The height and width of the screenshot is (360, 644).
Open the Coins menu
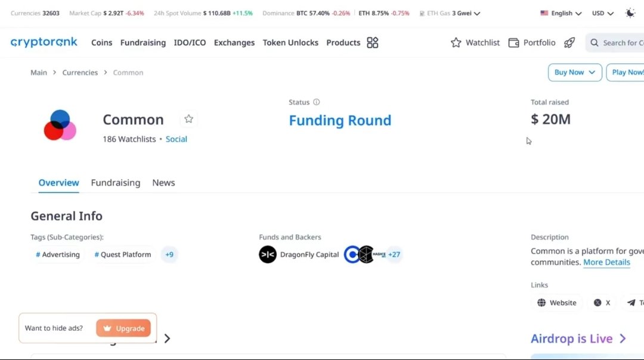pyautogui.click(x=101, y=42)
